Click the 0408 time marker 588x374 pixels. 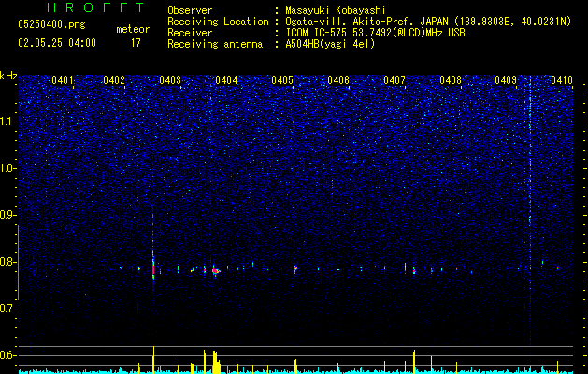tap(451, 80)
